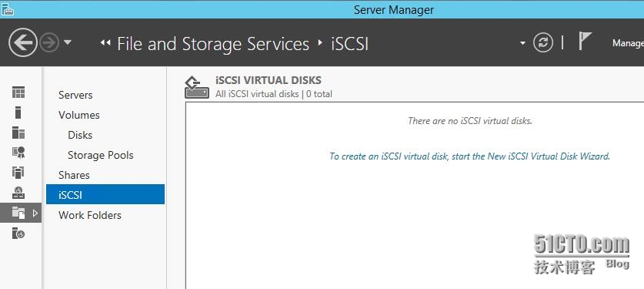This screenshot has width=644, height=289.
Task: Expand File and Storage Services arrow
Action: [x=35, y=213]
